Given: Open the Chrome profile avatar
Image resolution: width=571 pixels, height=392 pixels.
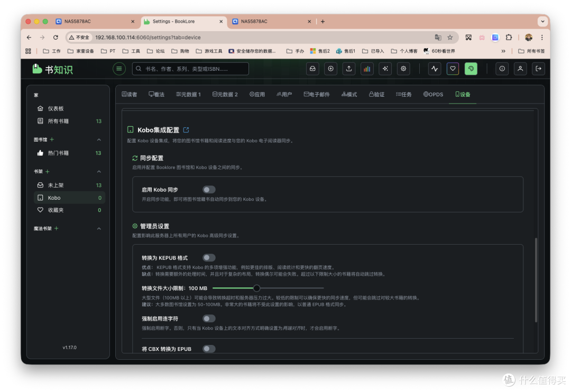Looking at the screenshot, I should click(x=529, y=38).
